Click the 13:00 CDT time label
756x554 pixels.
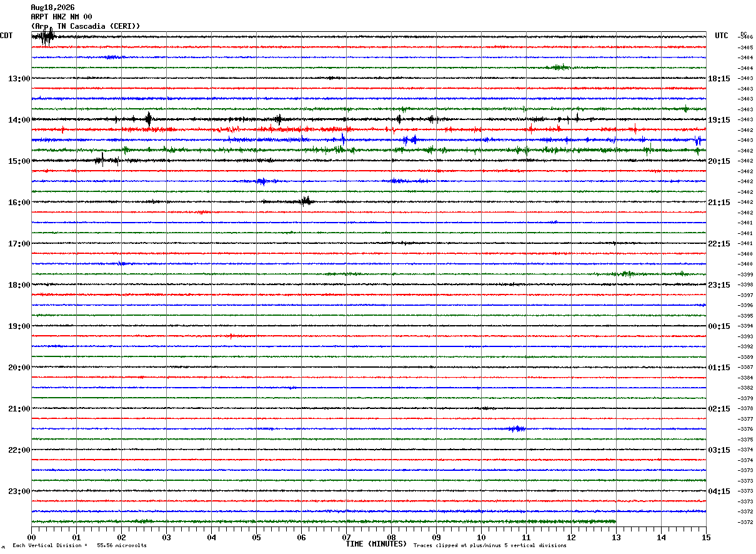click(x=19, y=79)
